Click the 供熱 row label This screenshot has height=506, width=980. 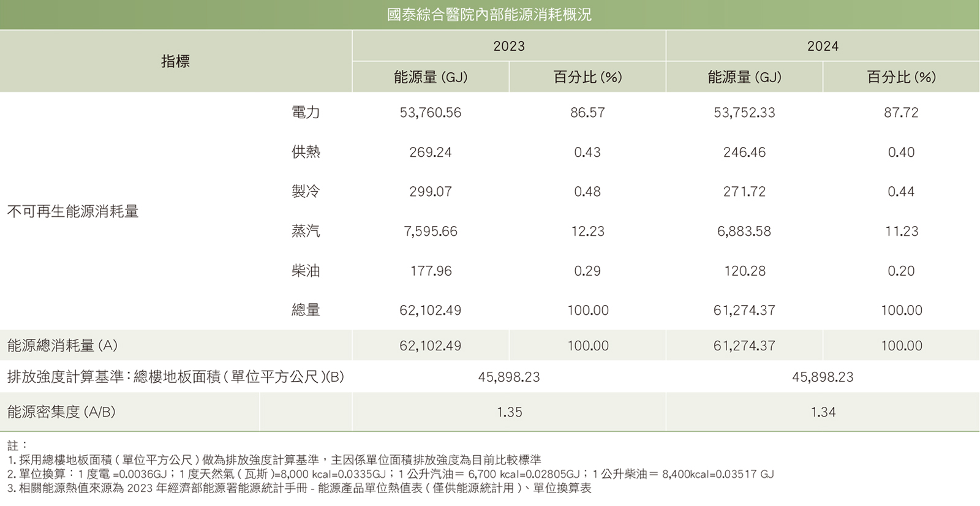coord(306,152)
